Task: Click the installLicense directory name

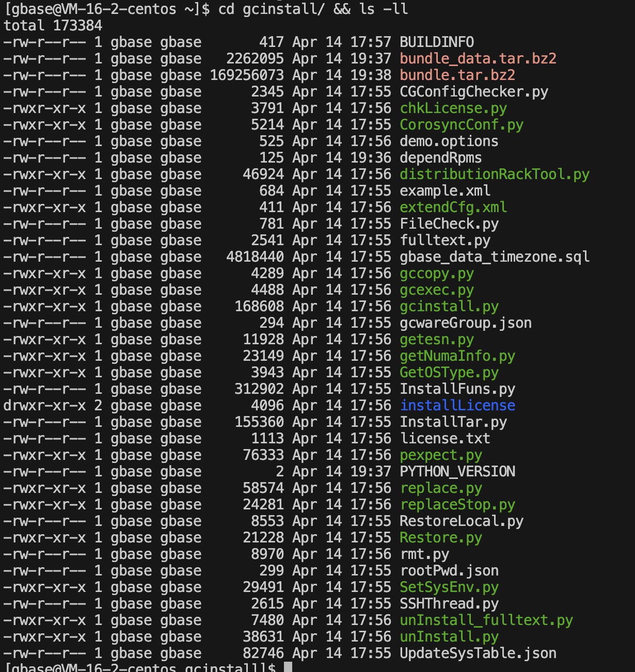Action: (457, 406)
